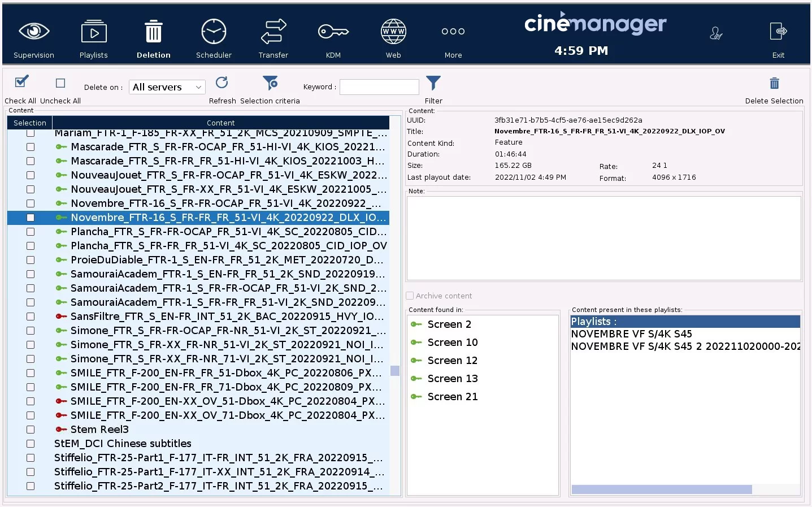
Task: Open the Transfer arrows icon
Action: [273, 32]
